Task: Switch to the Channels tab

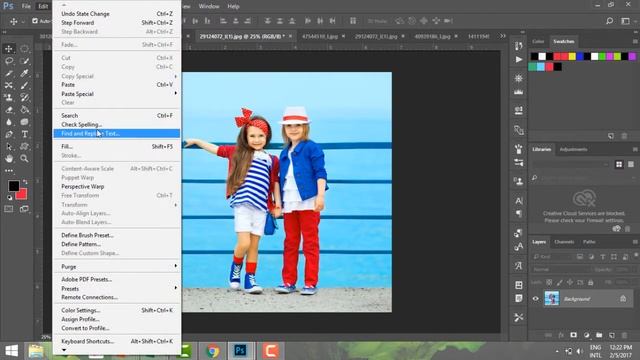Action: [564, 242]
